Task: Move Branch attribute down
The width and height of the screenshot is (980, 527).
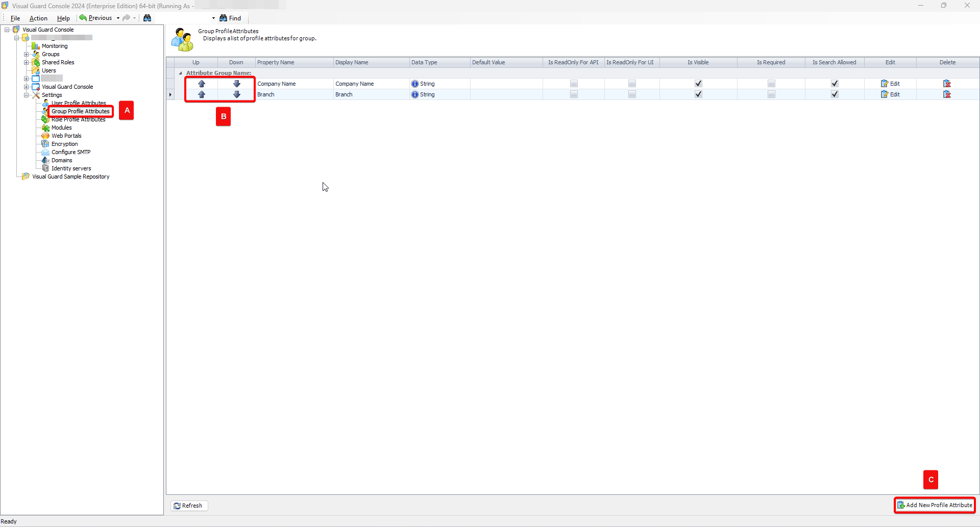Action: point(236,94)
